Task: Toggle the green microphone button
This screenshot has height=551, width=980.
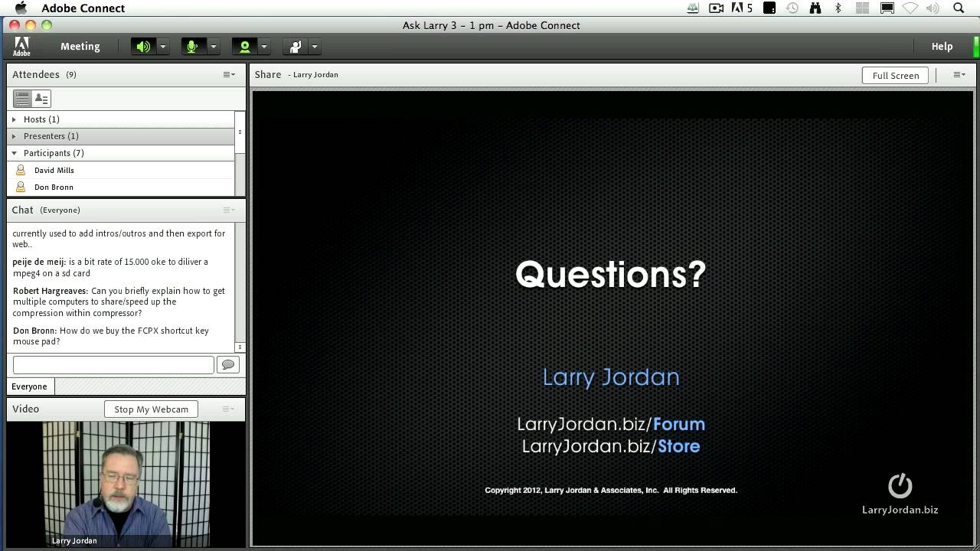Action: (193, 47)
